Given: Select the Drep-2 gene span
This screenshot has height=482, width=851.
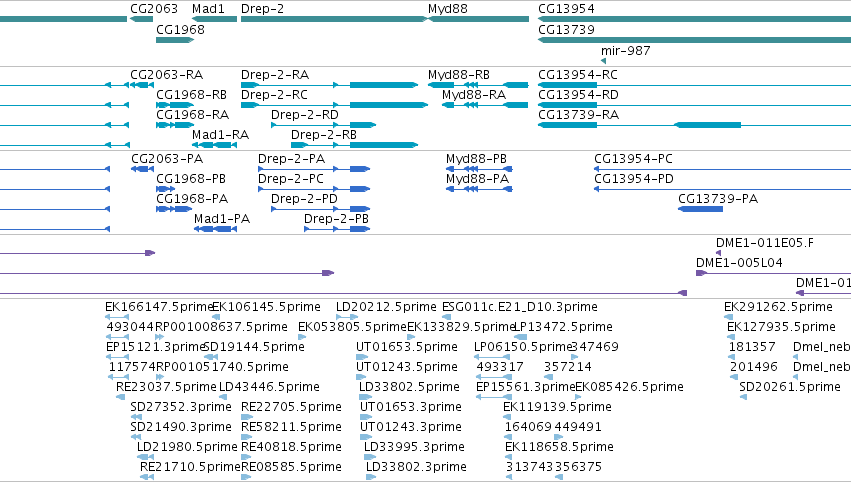Looking at the screenshot, I should pos(334,19).
